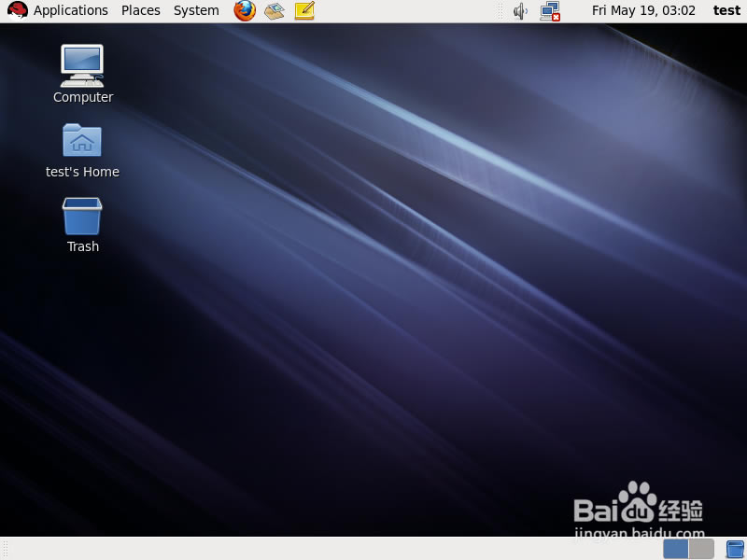Open the Applications menu

point(71,10)
